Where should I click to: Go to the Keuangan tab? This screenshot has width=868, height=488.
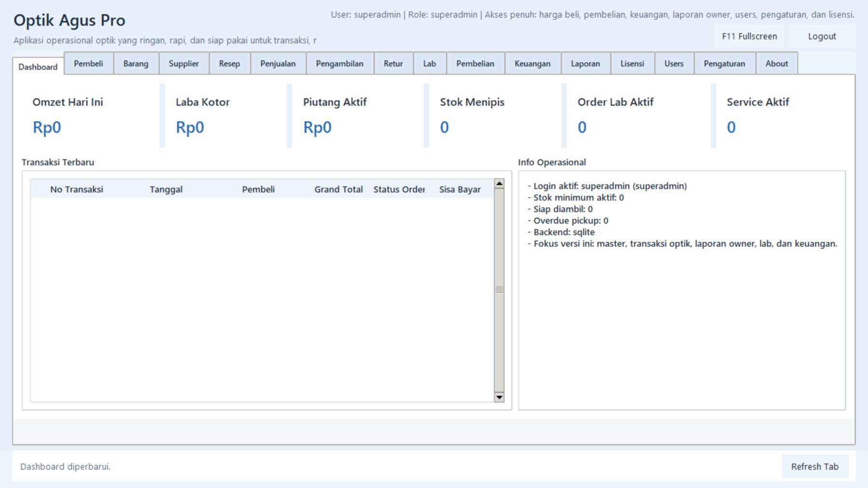(532, 64)
